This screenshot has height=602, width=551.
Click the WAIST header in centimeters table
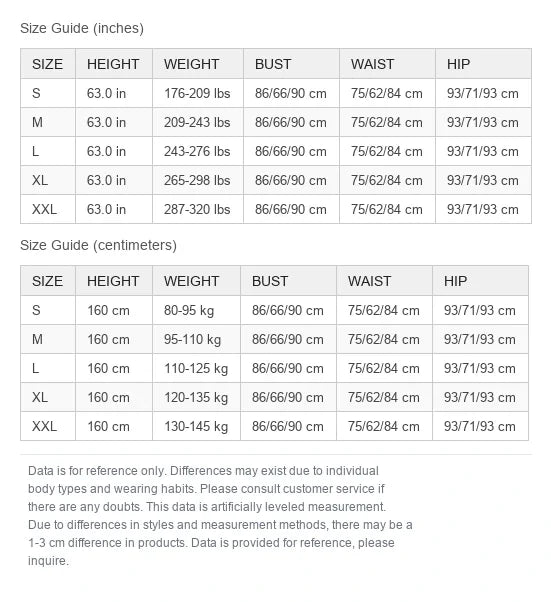click(384, 281)
